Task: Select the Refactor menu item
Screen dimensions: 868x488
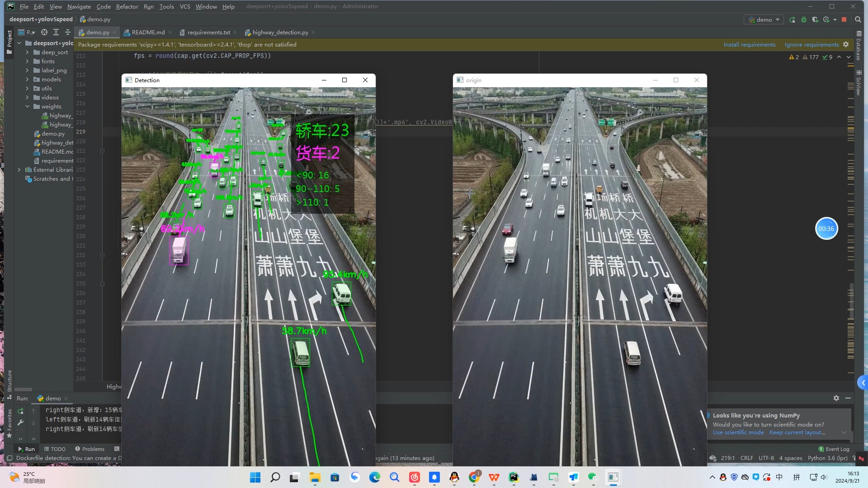Action: click(x=127, y=7)
